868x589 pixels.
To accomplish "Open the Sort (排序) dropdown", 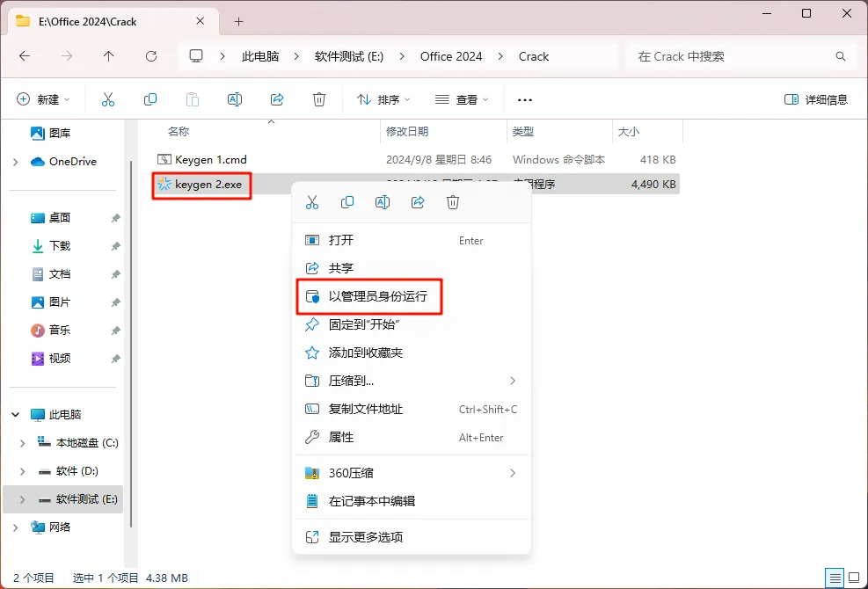I will point(383,99).
